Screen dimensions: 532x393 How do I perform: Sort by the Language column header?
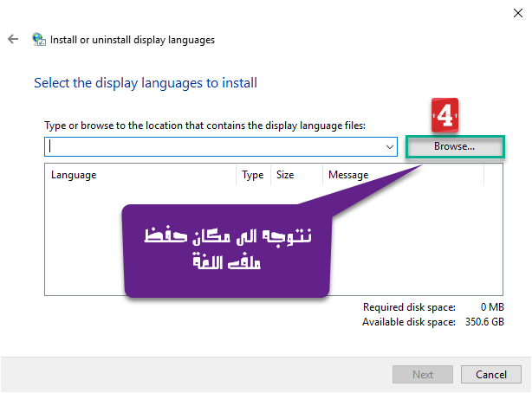[140, 175]
